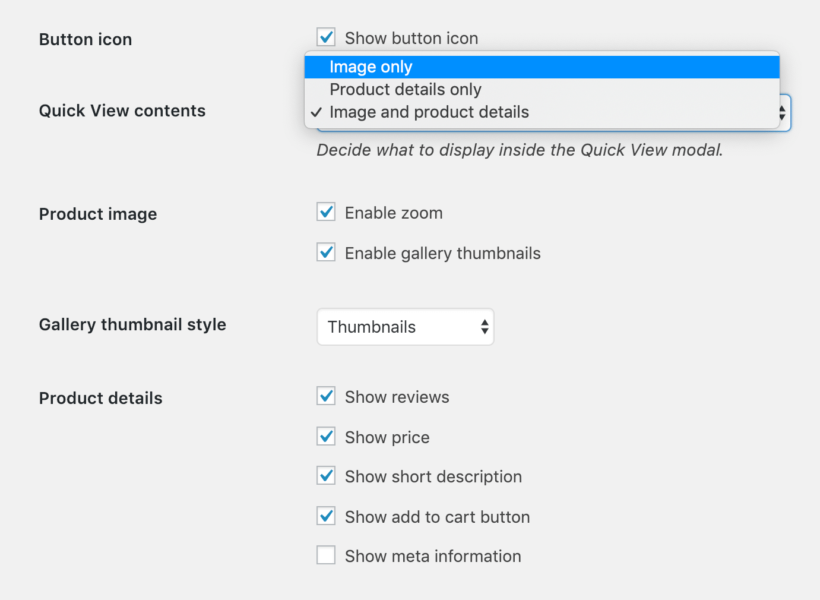Uncheck "Show reviews" under Product details
The height and width of the screenshot is (600, 820).
click(325, 396)
